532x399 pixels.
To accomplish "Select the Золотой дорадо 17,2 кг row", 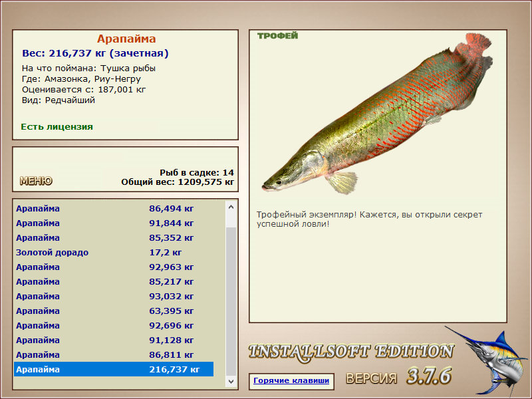I will click(114, 253).
